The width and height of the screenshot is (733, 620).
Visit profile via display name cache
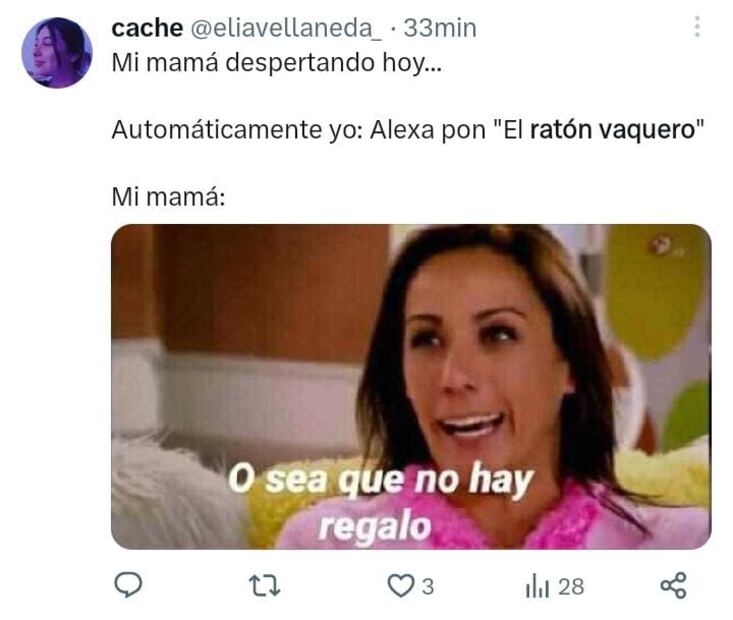click(x=147, y=28)
